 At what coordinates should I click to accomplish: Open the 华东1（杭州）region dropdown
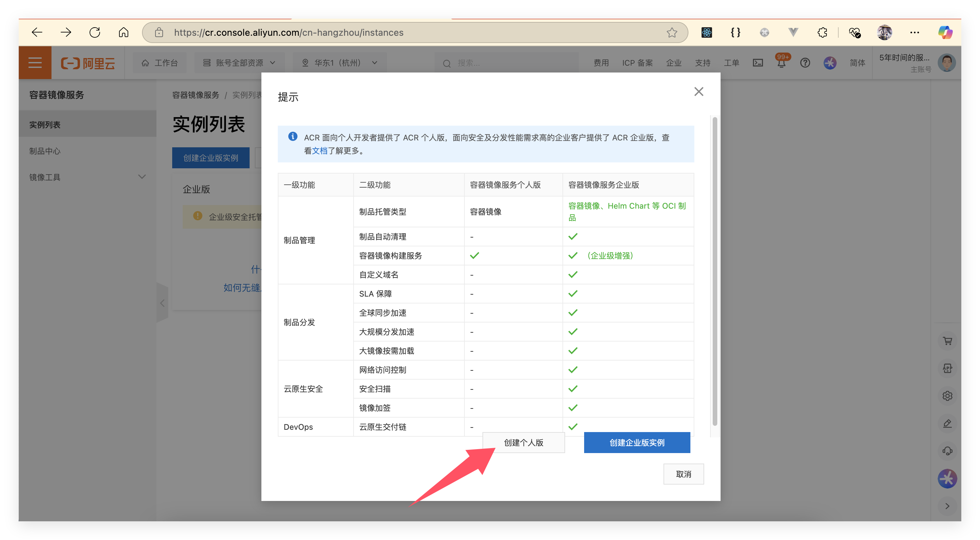click(x=339, y=63)
